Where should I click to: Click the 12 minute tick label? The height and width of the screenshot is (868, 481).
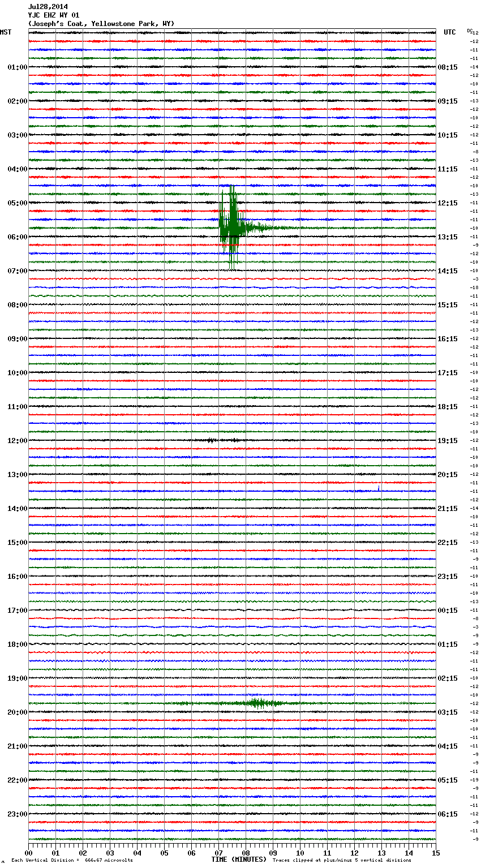pyautogui.click(x=354, y=853)
